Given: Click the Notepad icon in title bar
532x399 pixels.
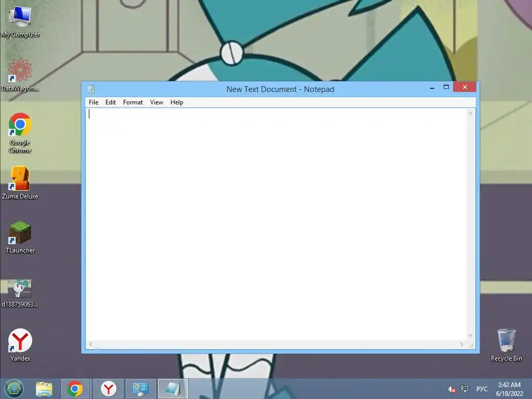Looking at the screenshot, I should pos(91,89).
